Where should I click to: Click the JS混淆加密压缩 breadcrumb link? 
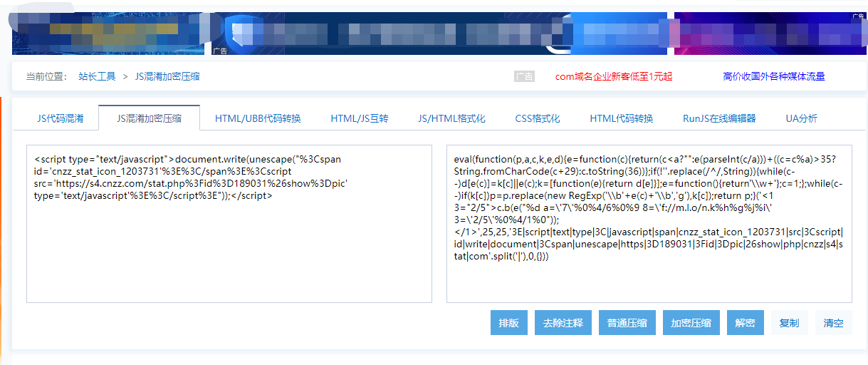point(167,76)
